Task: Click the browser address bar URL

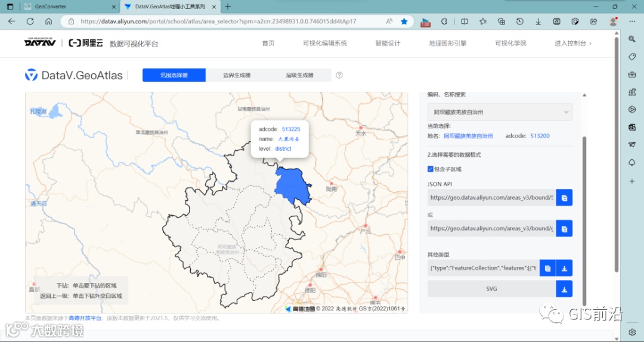Action: [218, 21]
